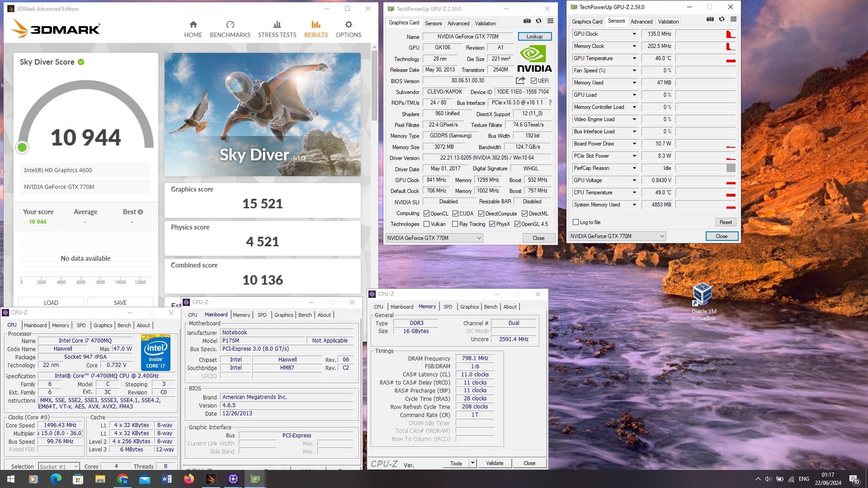Expand the Board Power Draw sensor dropdown

634,144
